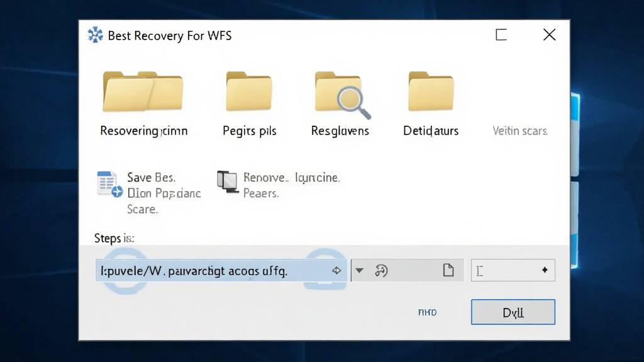Click the circular refresh history icon
644x362 pixels.
[x=381, y=270]
